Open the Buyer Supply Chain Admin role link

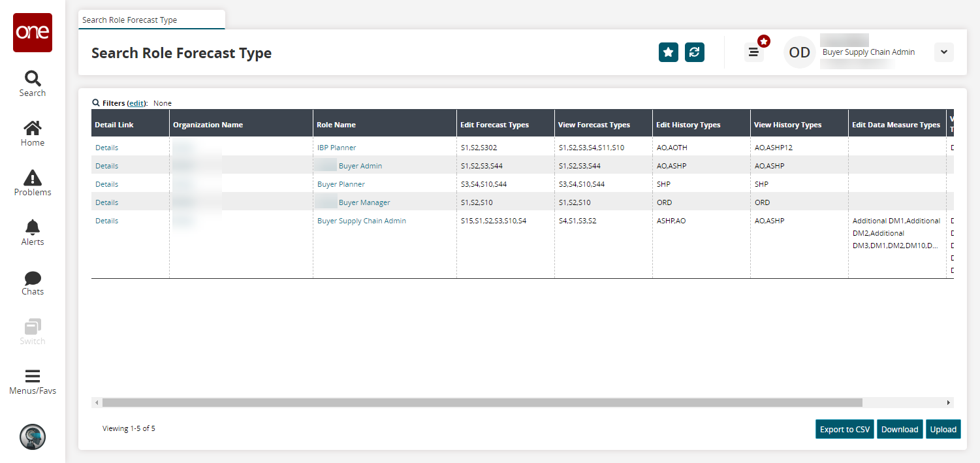[361, 221]
